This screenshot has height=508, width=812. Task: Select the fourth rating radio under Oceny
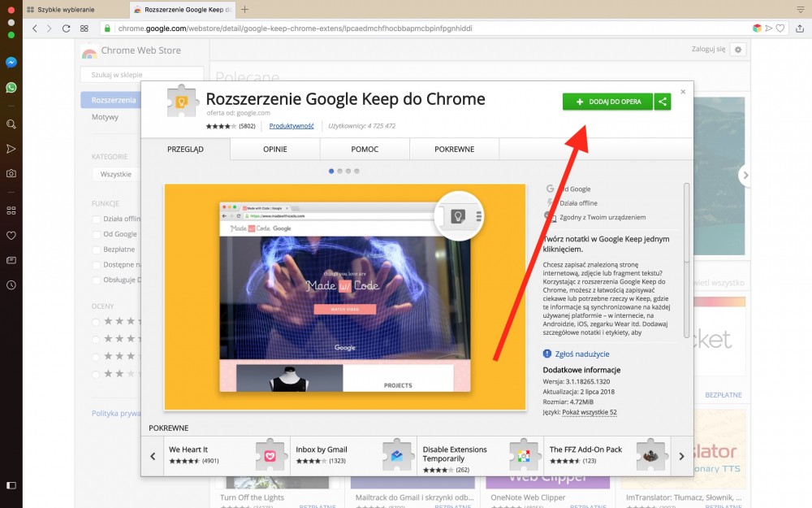(96, 374)
